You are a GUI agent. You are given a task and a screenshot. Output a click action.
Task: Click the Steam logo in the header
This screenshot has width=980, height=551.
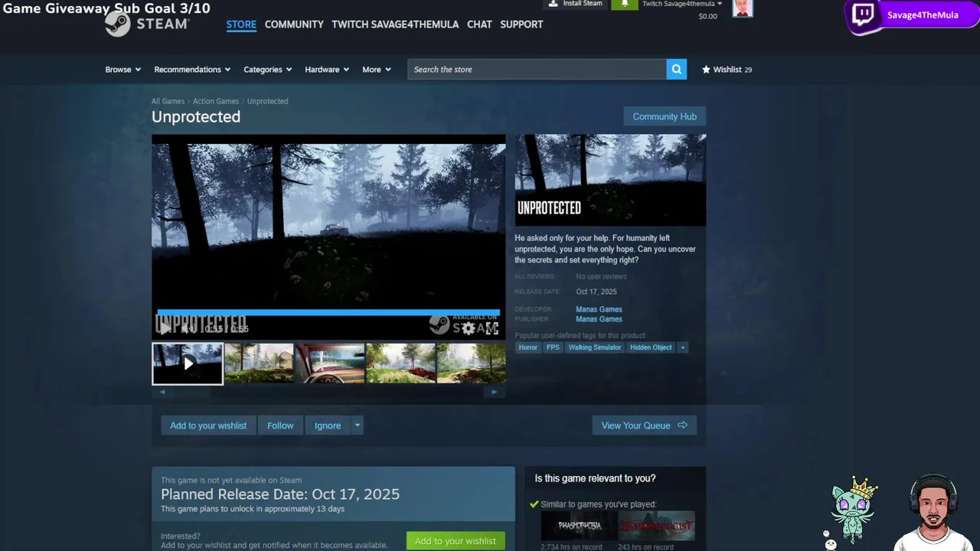click(147, 24)
